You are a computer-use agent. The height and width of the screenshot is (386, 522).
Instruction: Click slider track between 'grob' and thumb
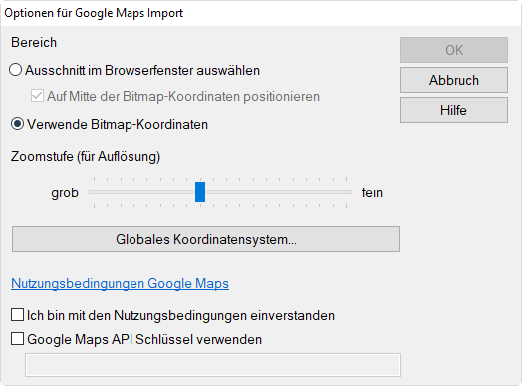pos(142,192)
